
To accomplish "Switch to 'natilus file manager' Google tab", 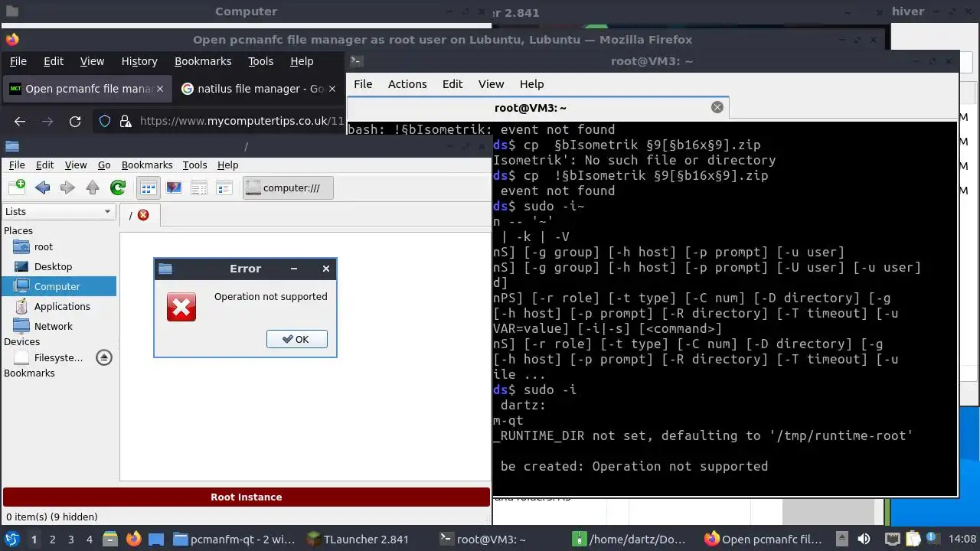I will pyautogui.click(x=258, y=89).
